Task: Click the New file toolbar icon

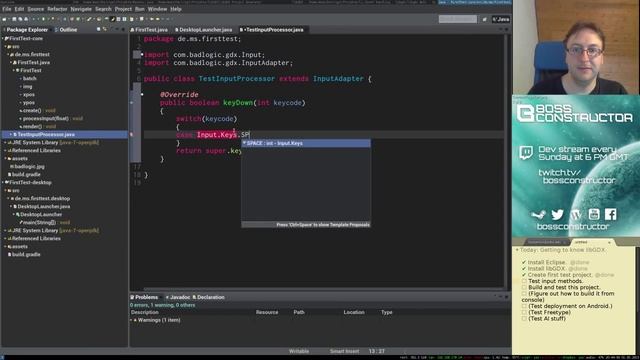Action: tap(4, 19)
